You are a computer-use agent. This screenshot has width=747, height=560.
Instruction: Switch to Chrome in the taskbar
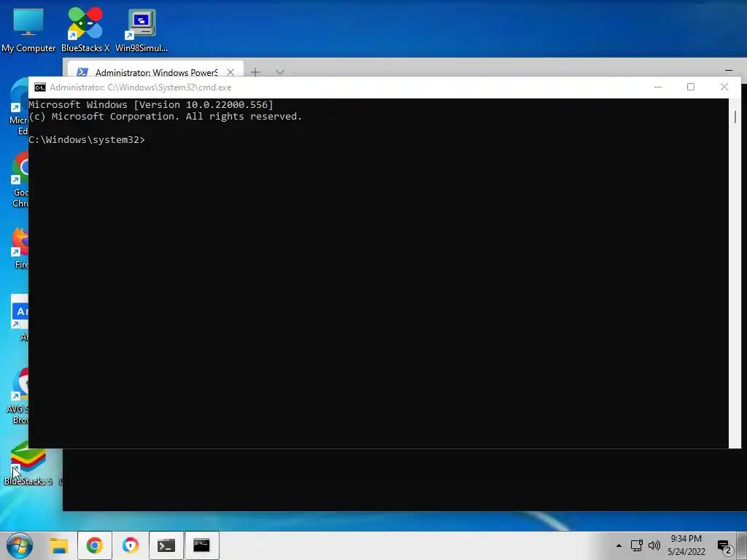[94, 545]
